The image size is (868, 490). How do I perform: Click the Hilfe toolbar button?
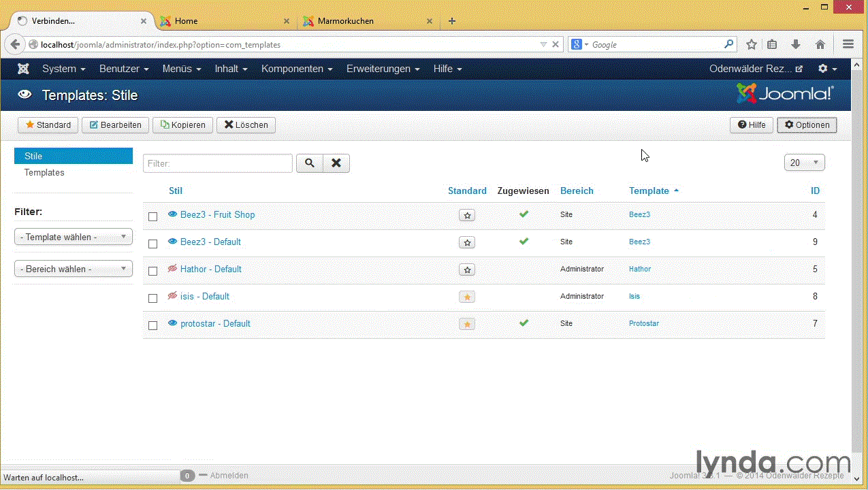tap(752, 125)
